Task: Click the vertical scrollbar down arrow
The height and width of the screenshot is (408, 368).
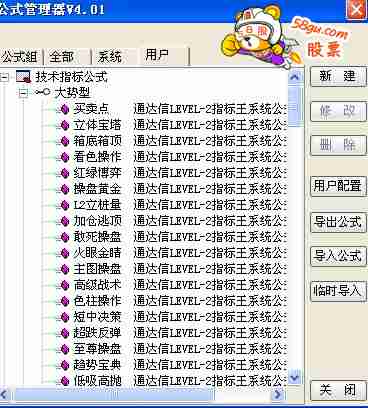Action: tap(295, 378)
